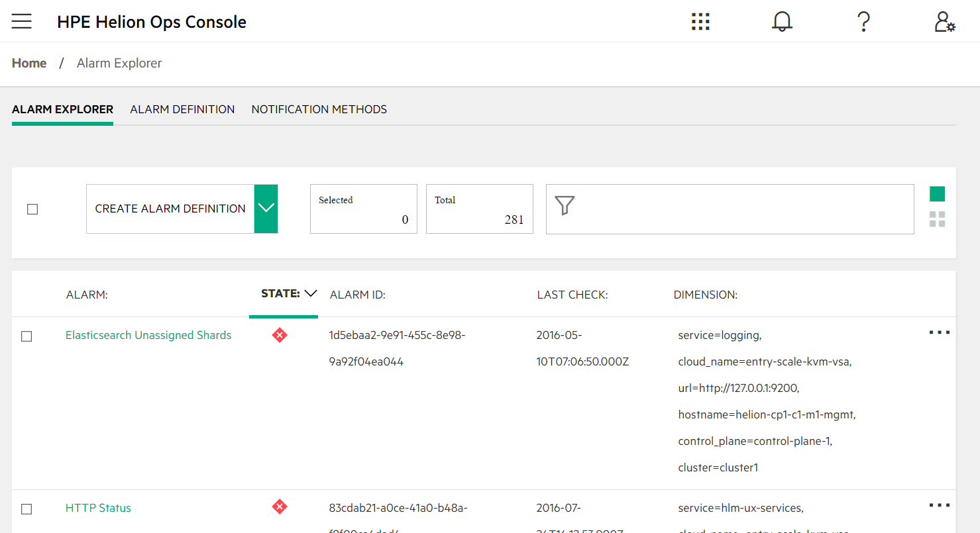Click the service=logging dimension text

click(720, 335)
